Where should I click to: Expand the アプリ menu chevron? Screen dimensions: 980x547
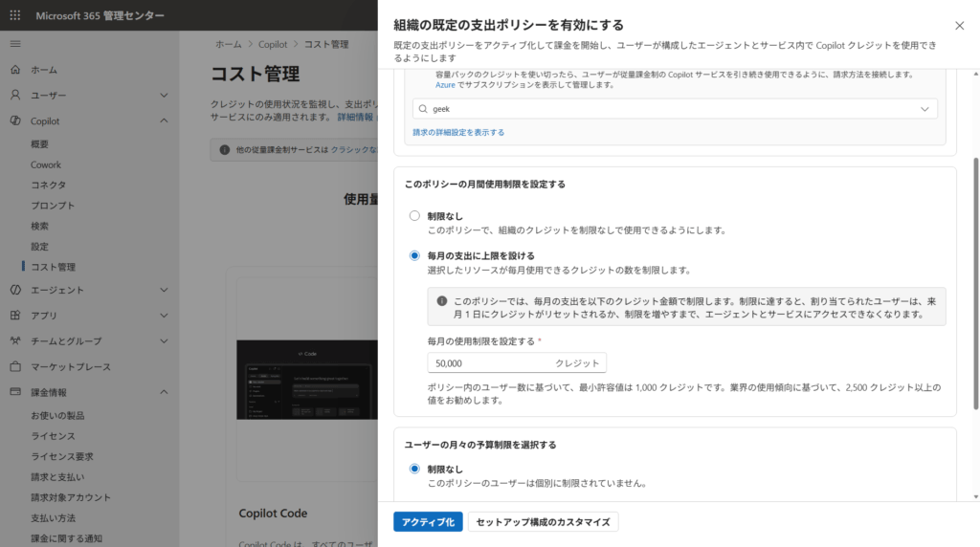[x=164, y=316]
